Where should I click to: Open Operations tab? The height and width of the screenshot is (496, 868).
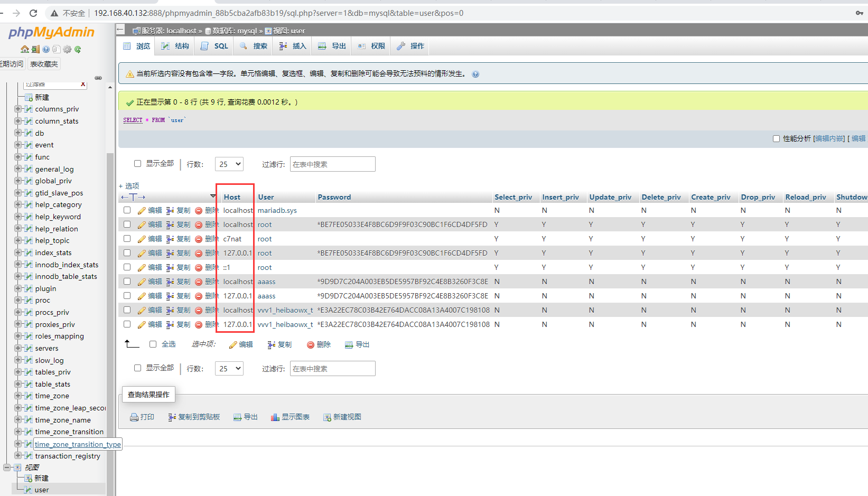(410, 46)
